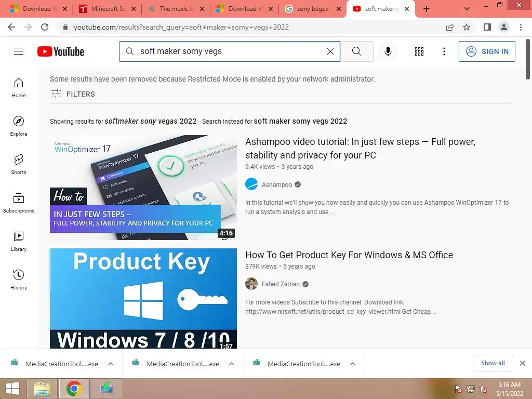532x399 pixels.
Task: Open the Ashampoo channel name
Action: (x=276, y=184)
